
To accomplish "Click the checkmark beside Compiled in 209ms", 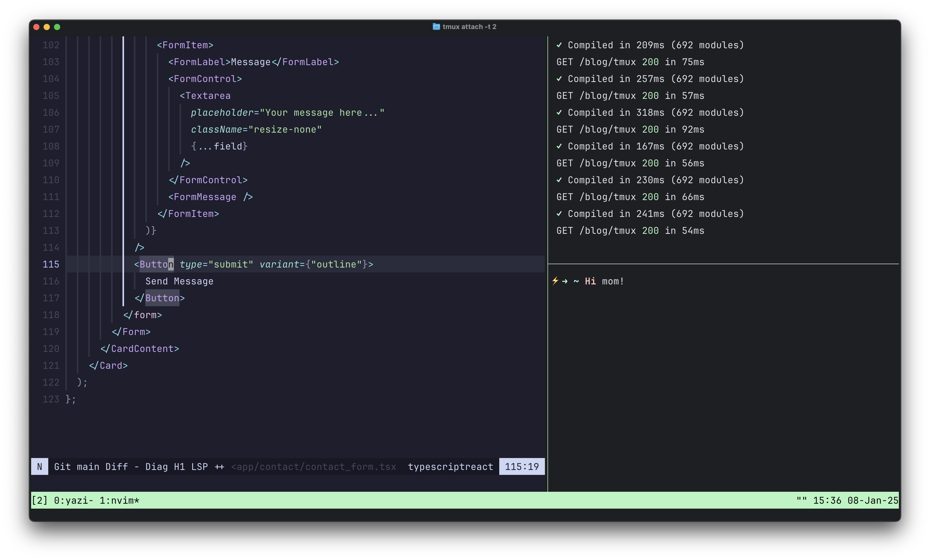I will click(x=559, y=45).
